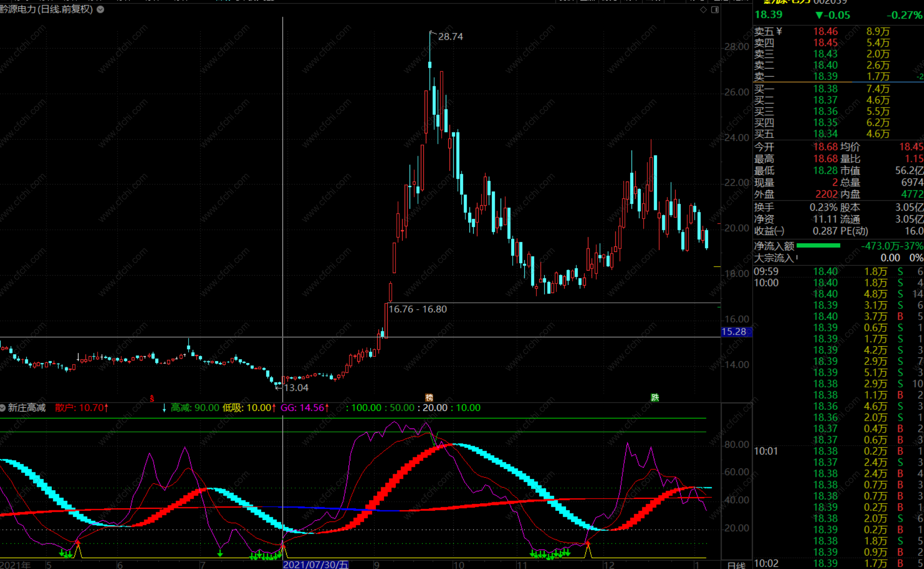Click the red S marker below chart
The width and height of the screenshot is (924, 569).
(152, 399)
